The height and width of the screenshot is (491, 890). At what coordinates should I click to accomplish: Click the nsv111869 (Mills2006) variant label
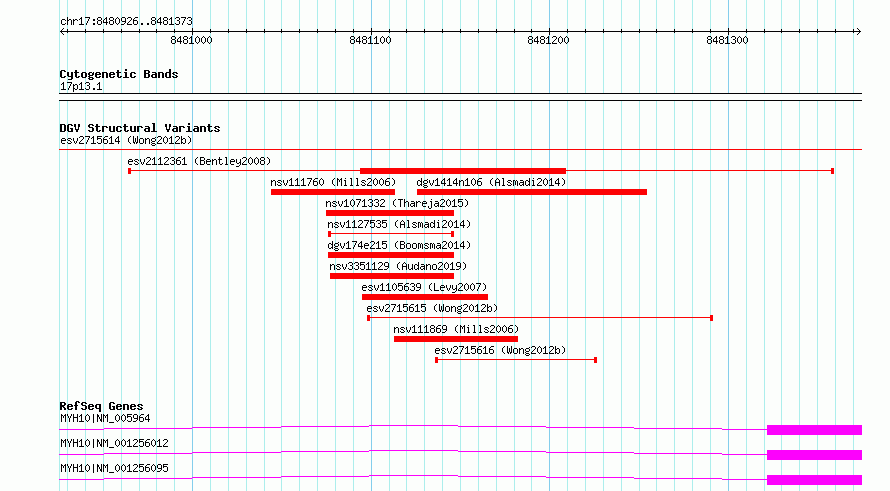pyautogui.click(x=456, y=329)
